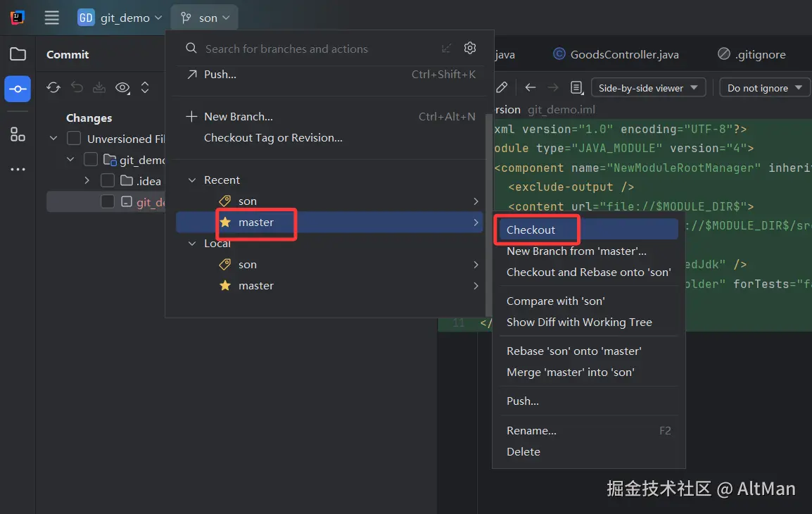Check the git_demo.iml file checkbox
Viewport: 812px width, 514px height.
click(x=107, y=201)
